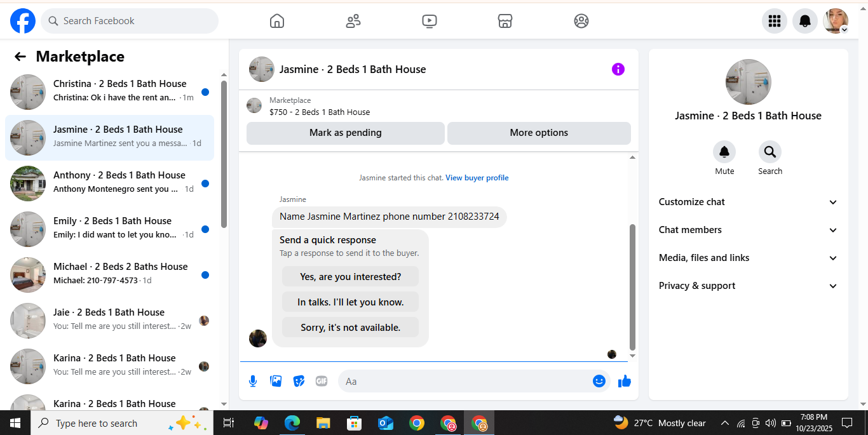Open notifications bell in header
868x435 pixels.
[x=805, y=21]
